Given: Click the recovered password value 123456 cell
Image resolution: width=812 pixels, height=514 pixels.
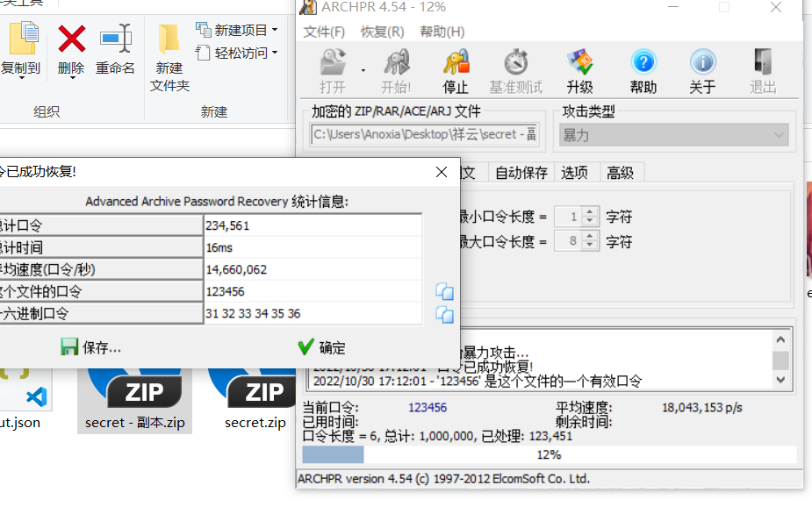Looking at the screenshot, I should (x=313, y=291).
